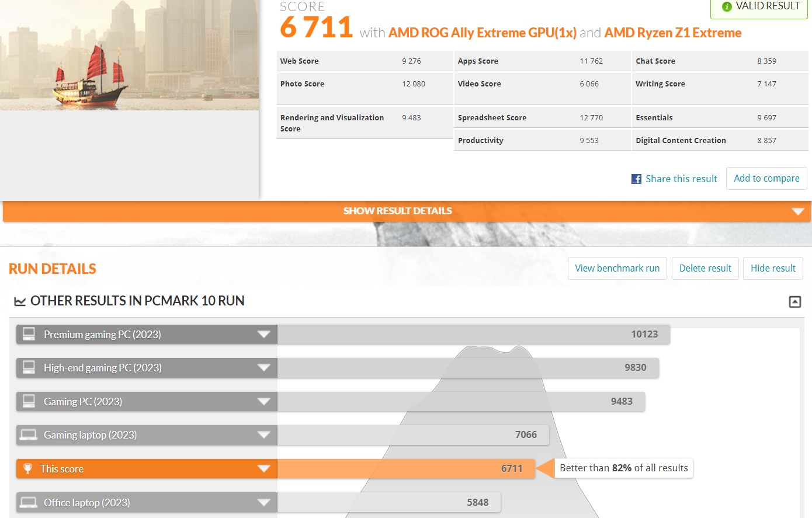Click the trophy icon on This score row
The height and width of the screenshot is (518, 812).
(27, 468)
